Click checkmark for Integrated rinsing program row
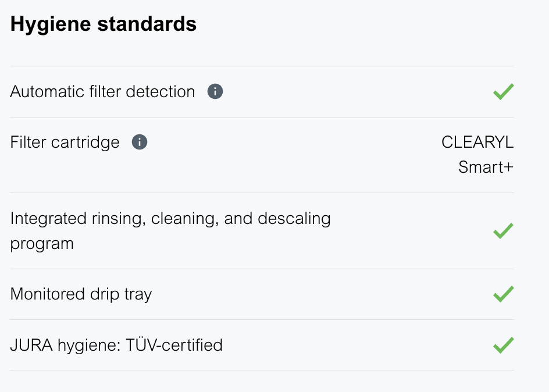The image size is (549, 392). (503, 231)
